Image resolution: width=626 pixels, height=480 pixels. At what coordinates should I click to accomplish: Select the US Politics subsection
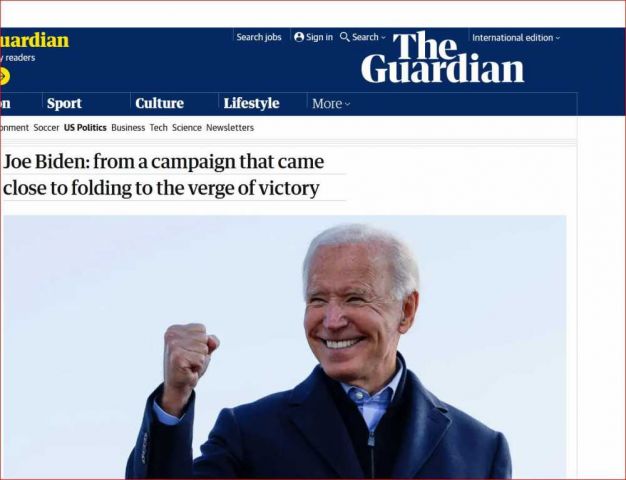pos(85,128)
